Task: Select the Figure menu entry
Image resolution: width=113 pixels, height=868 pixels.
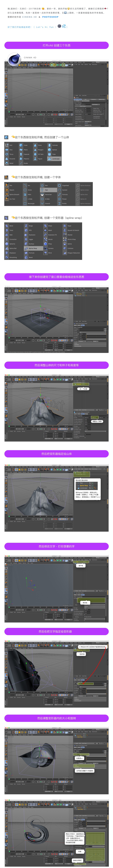Action: pyautogui.click(x=40, y=159)
